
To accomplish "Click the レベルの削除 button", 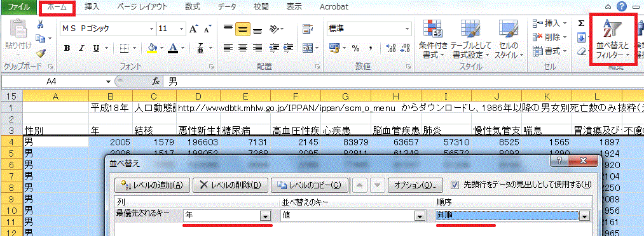I will [230, 185].
